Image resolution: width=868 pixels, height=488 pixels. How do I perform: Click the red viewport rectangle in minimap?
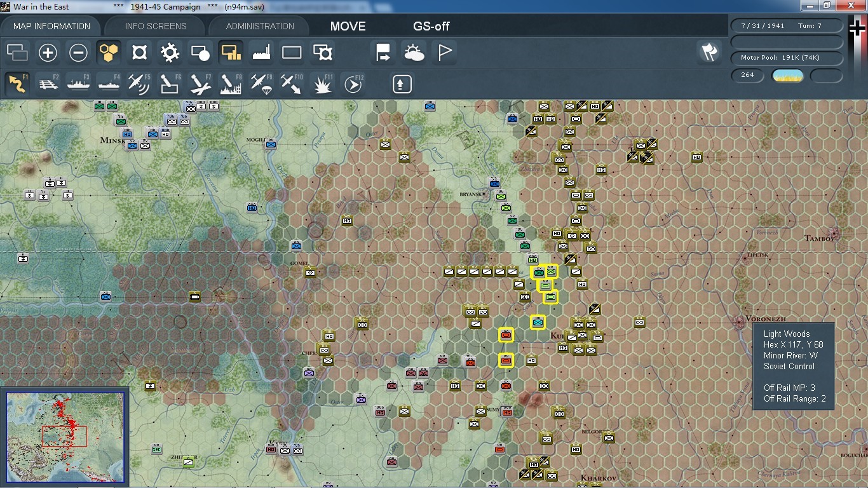[x=64, y=437]
